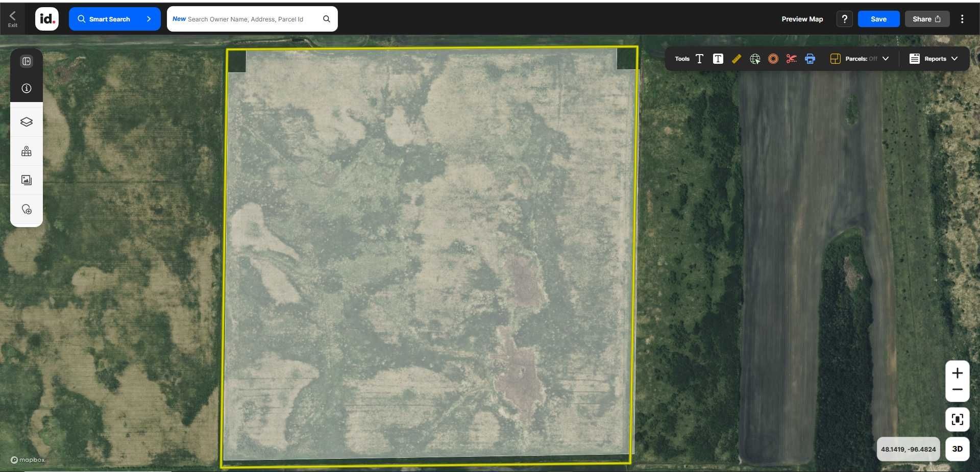The image size is (980, 472).
Task: Open the images gallery panel
Action: (x=27, y=180)
